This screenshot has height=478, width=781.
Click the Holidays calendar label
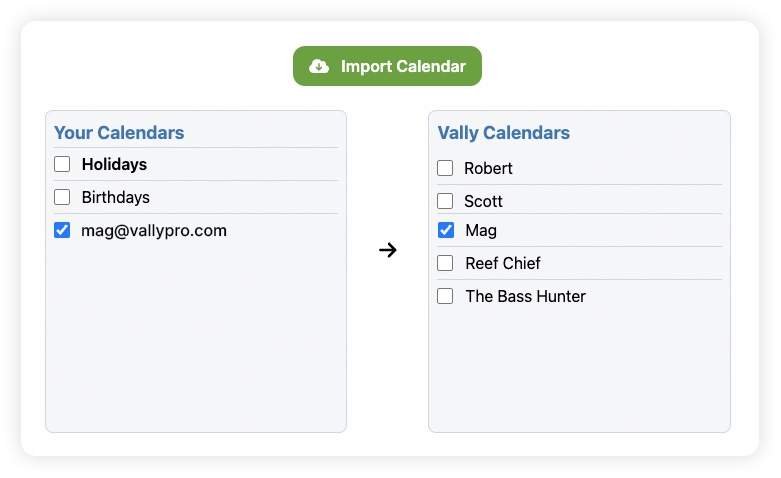[114, 164]
